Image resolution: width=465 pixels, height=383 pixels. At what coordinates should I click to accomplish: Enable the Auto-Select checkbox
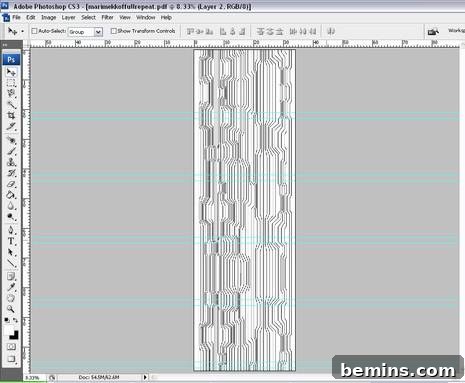pos(34,31)
